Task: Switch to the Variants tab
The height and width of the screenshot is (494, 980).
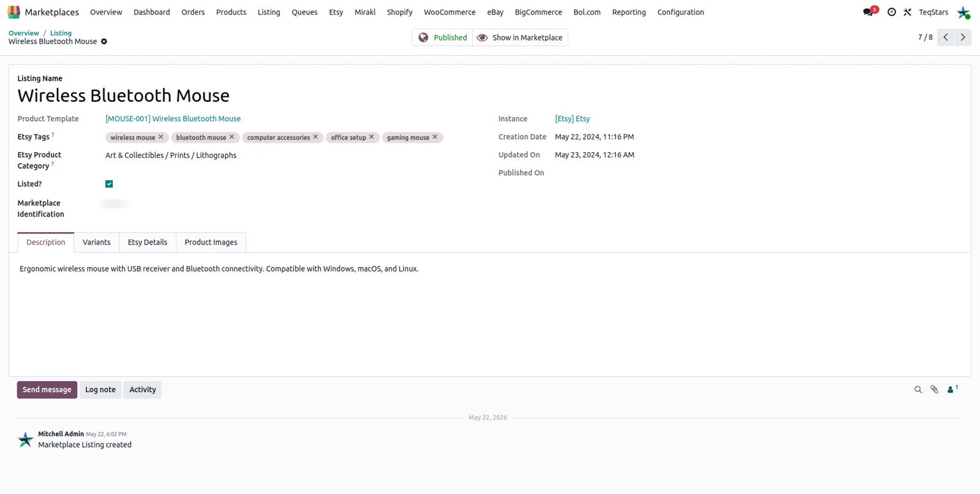Action: [97, 243]
